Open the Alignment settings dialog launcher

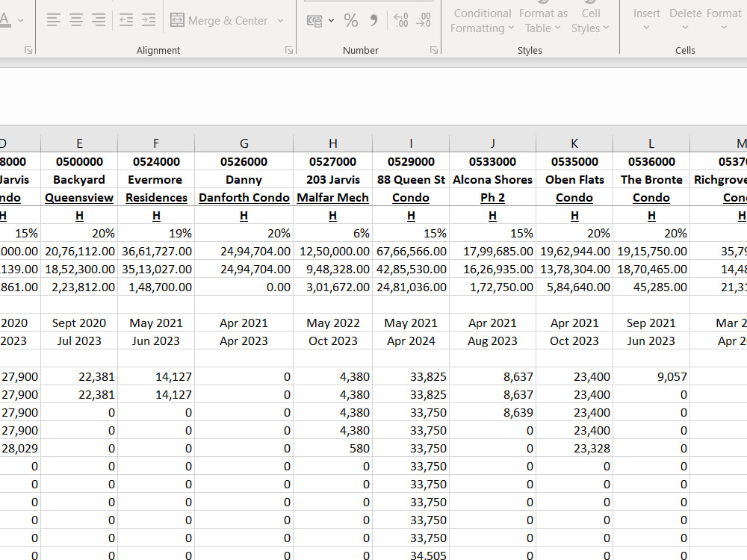[288, 49]
